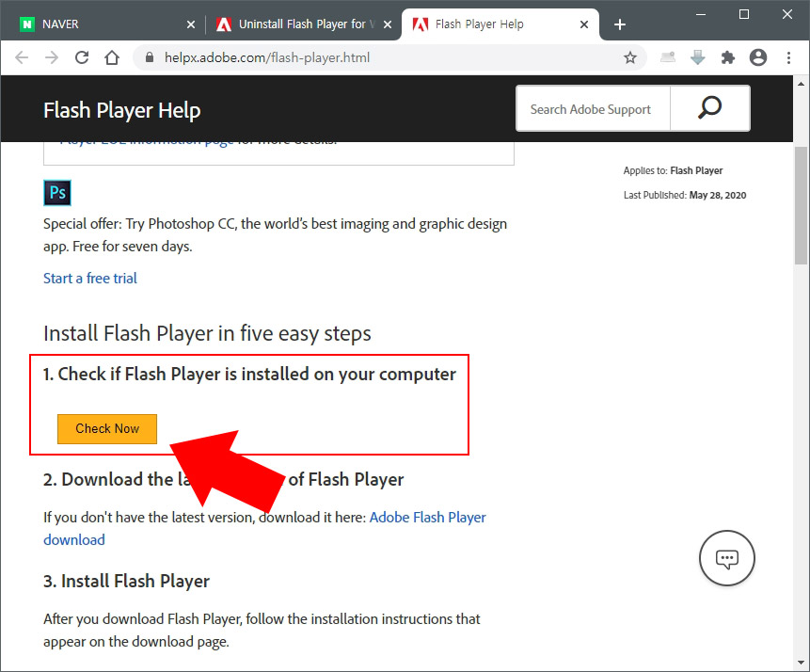The width and height of the screenshot is (810, 672).
Task: Click the Flash Player Help heading
Action: click(x=122, y=110)
